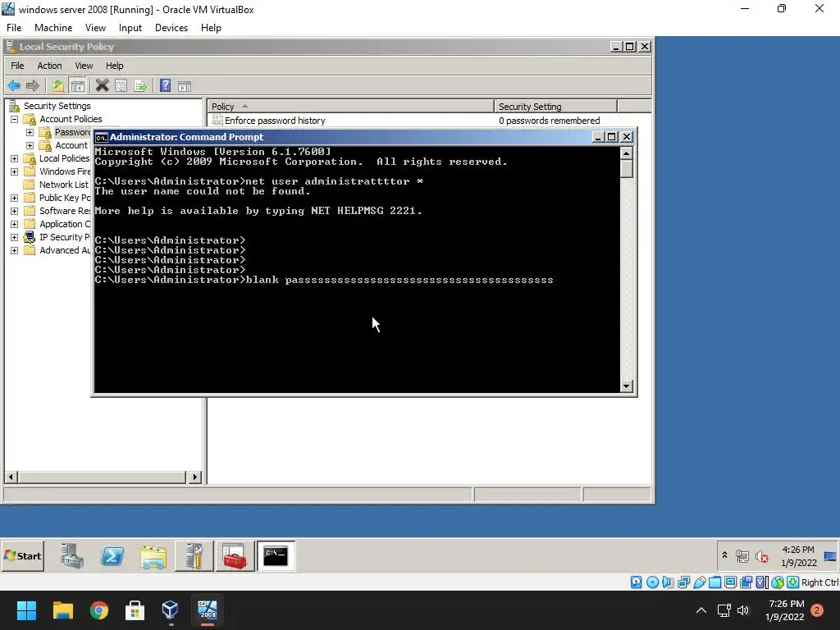This screenshot has width=840, height=630.
Task: Open Microsoft Store on host taskbar
Action: tap(135, 610)
